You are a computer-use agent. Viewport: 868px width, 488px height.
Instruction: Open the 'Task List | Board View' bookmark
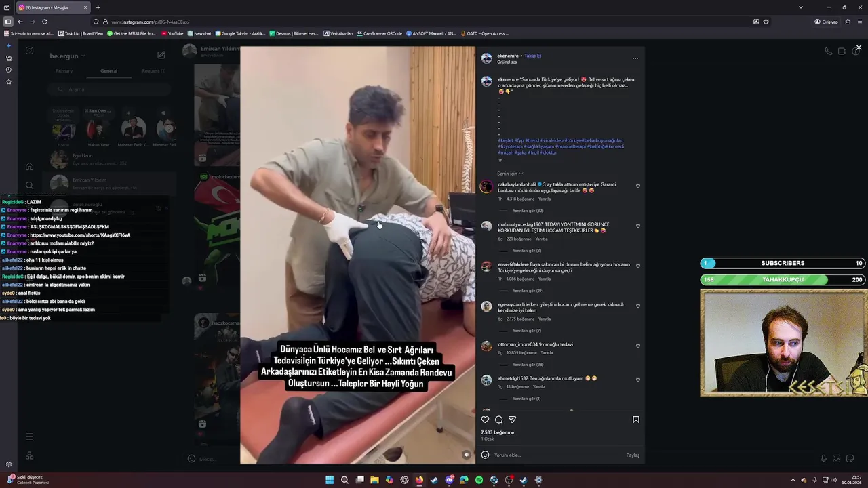[81, 33]
